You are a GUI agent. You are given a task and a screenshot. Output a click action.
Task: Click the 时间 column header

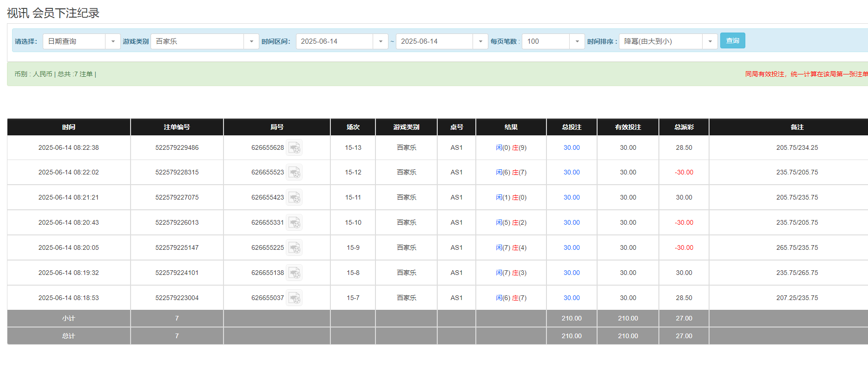[69, 127]
